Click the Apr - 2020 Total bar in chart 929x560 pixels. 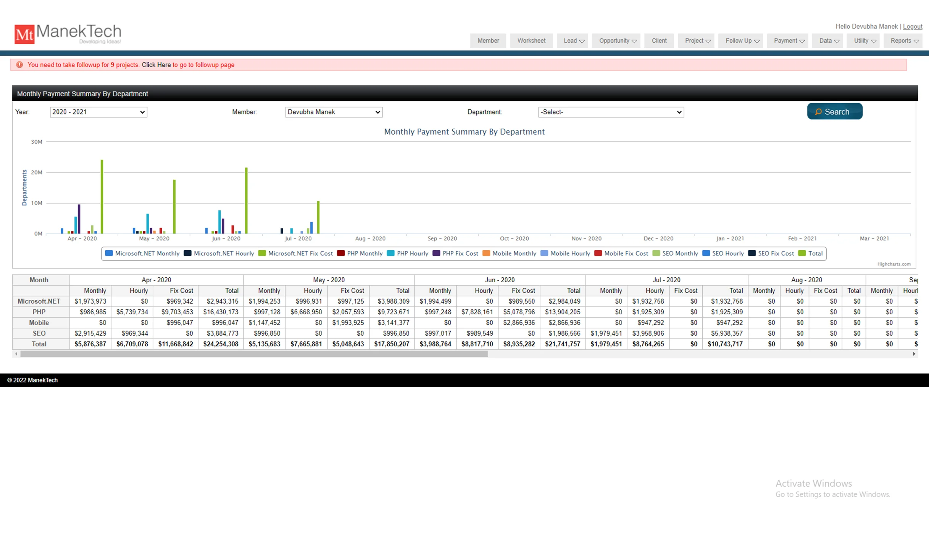pos(102,196)
